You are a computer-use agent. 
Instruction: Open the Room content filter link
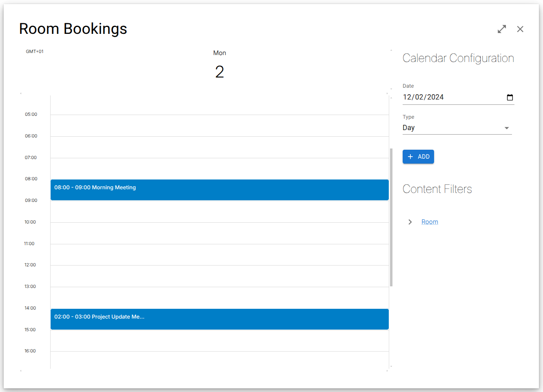point(430,222)
